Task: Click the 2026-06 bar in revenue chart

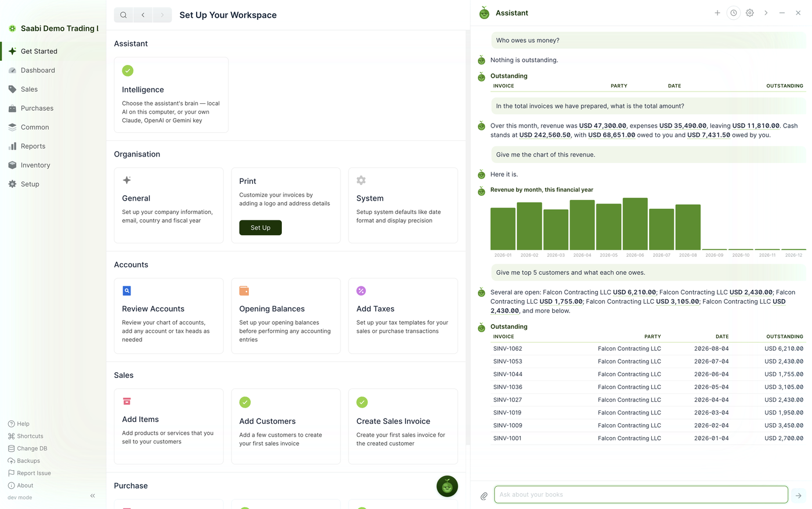Action: [x=635, y=224]
